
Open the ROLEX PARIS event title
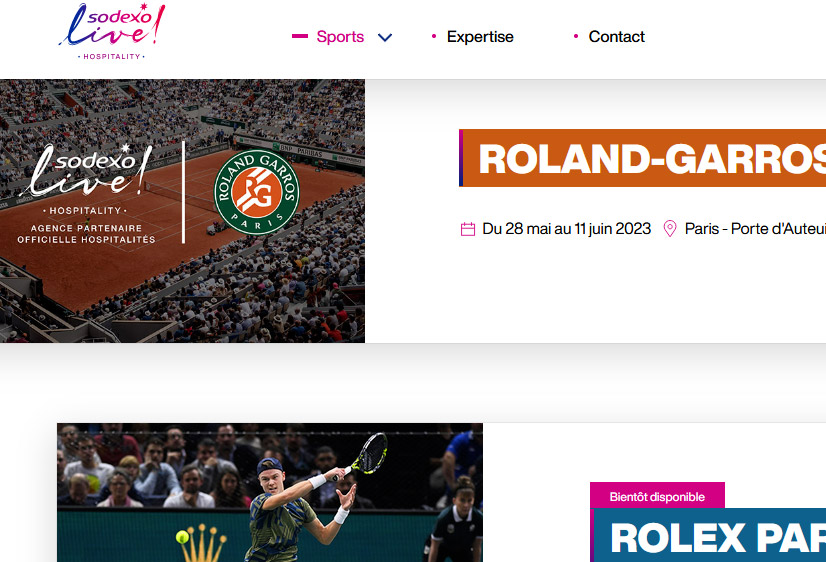click(x=710, y=536)
